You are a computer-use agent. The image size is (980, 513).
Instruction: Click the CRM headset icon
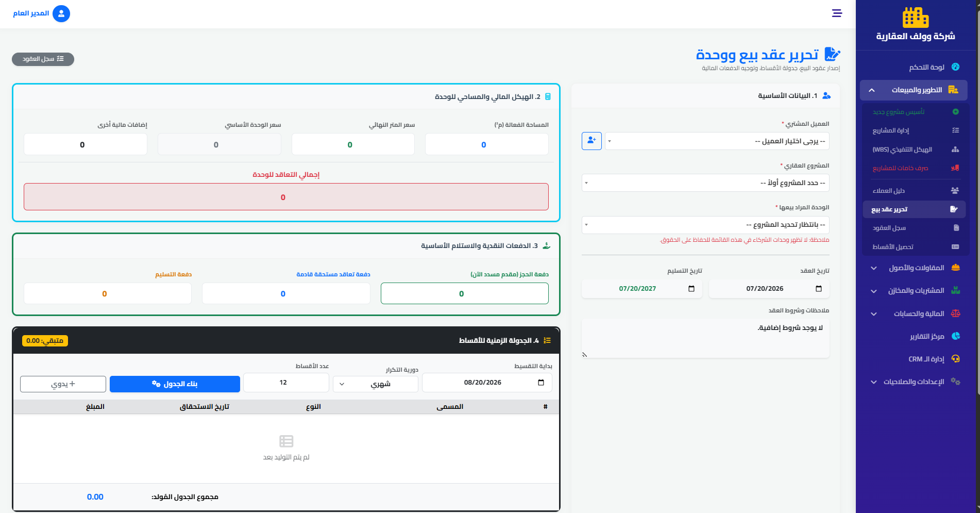(956, 359)
